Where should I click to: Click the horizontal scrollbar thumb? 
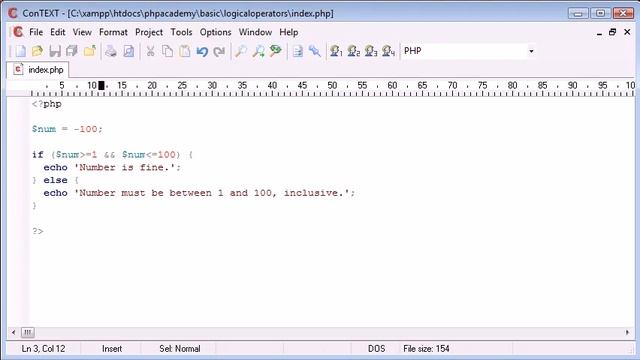(27, 332)
